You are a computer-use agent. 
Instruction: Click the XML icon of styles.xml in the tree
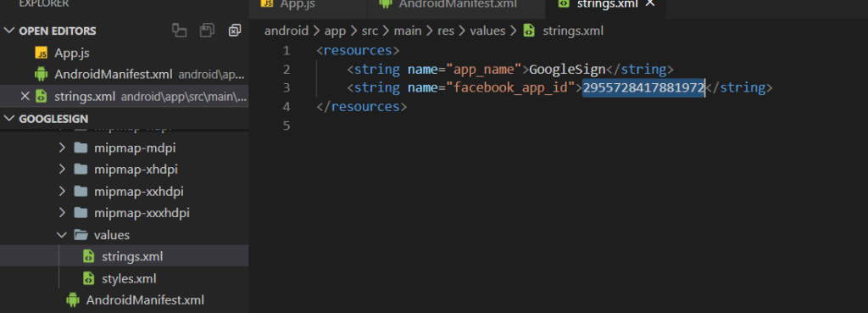point(88,278)
